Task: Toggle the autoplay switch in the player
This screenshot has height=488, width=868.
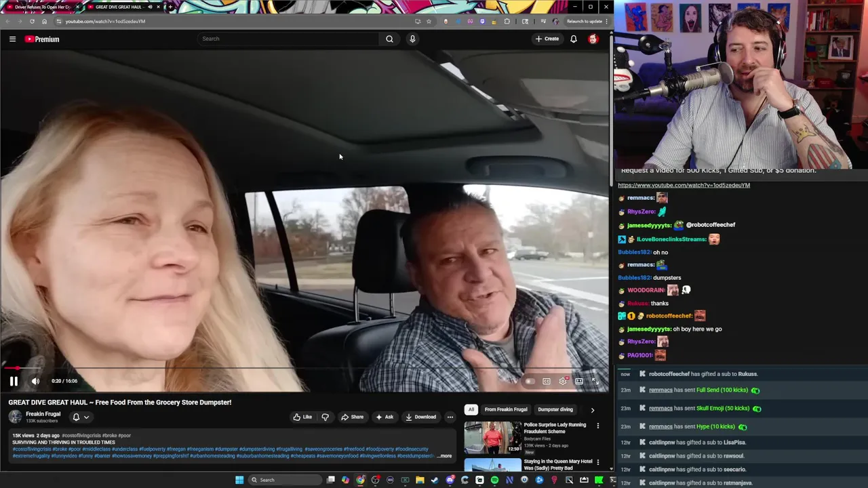Action: coord(529,381)
